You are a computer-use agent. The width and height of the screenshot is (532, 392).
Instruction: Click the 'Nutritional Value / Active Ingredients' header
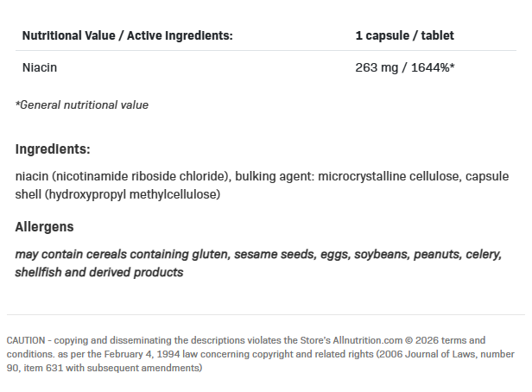coord(127,36)
